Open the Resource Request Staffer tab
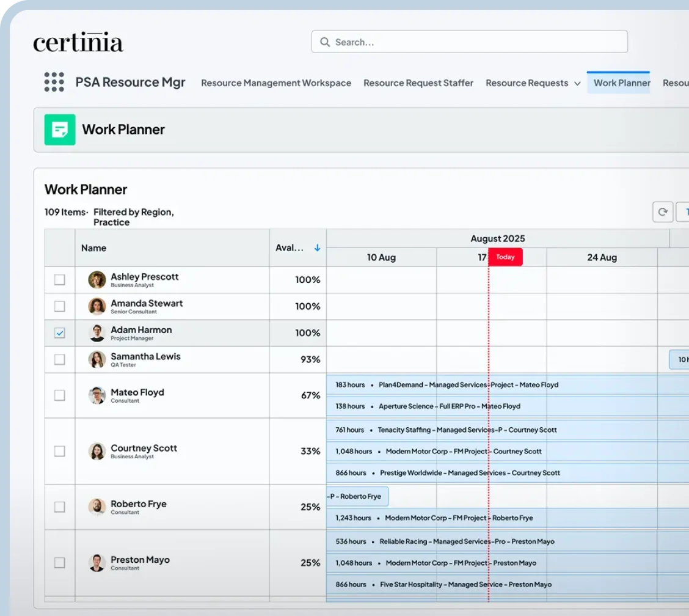Viewport: 689px width, 616px height. point(418,83)
